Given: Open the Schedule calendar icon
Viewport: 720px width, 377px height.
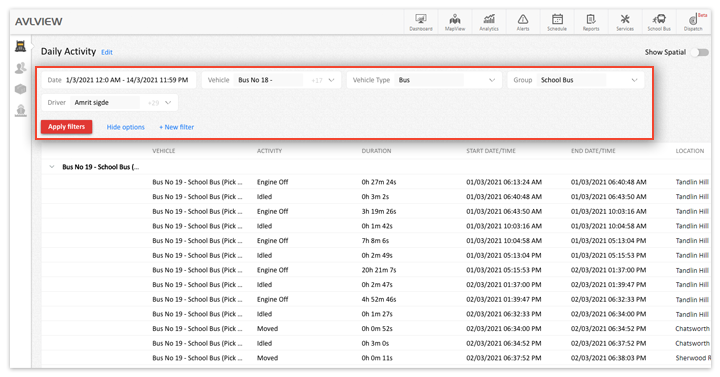Looking at the screenshot, I should pyautogui.click(x=557, y=22).
